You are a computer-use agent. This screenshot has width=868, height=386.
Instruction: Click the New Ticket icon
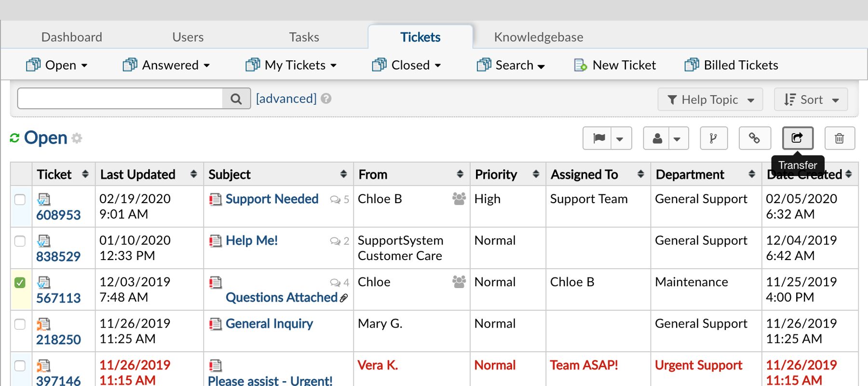[x=581, y=65]
